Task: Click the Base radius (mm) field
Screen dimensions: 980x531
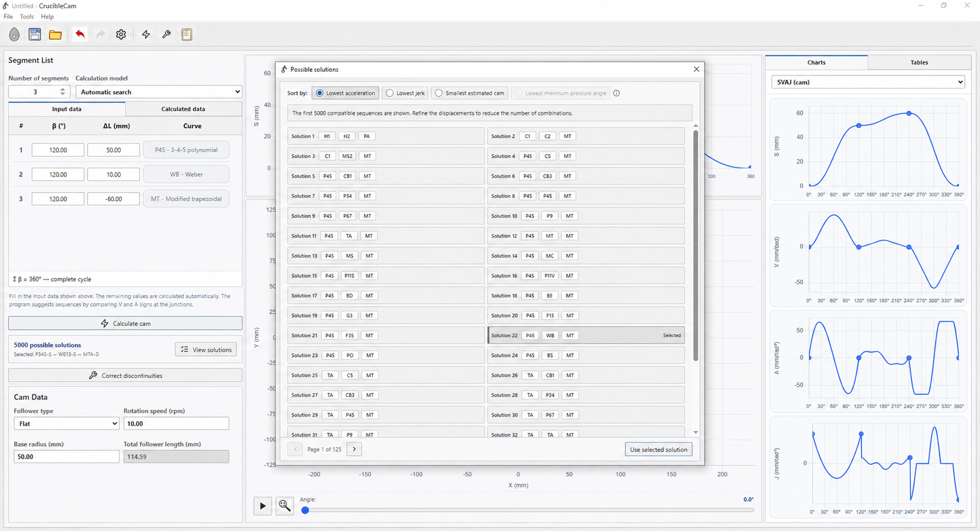Action: click(x=66, y=457)
